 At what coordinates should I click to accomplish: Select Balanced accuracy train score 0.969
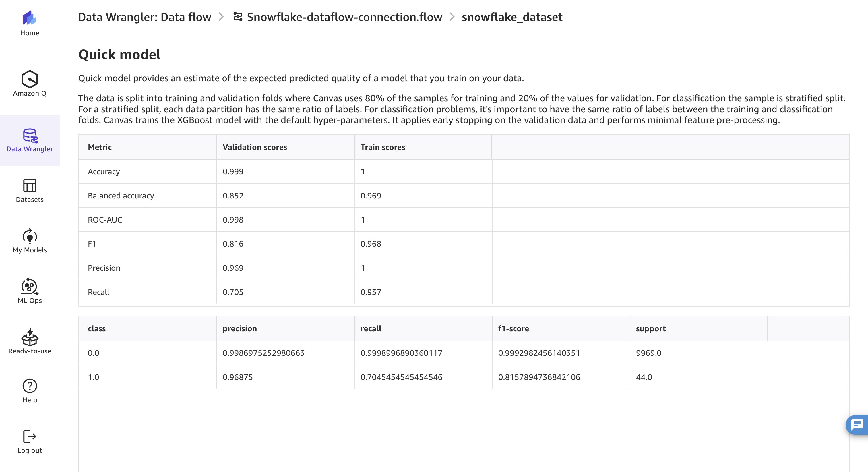tap(371, 196)
